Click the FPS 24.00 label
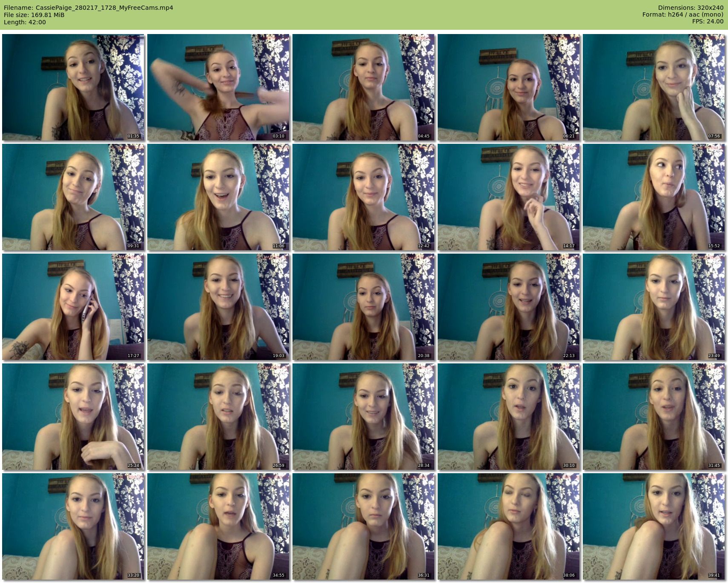The width and height of the screenshot is (728, 583). point(708,21)
